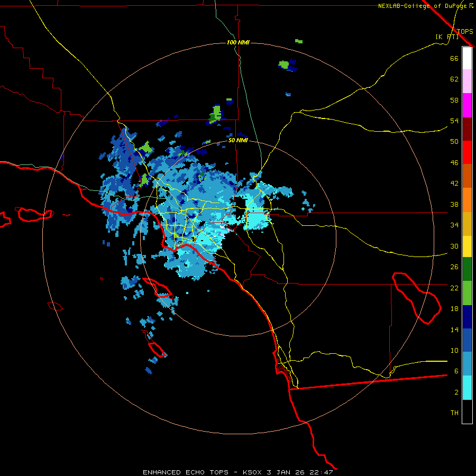Click the "[K FT]" units label
This screenshot has width=476, height=476.
(x=447, y=36)
